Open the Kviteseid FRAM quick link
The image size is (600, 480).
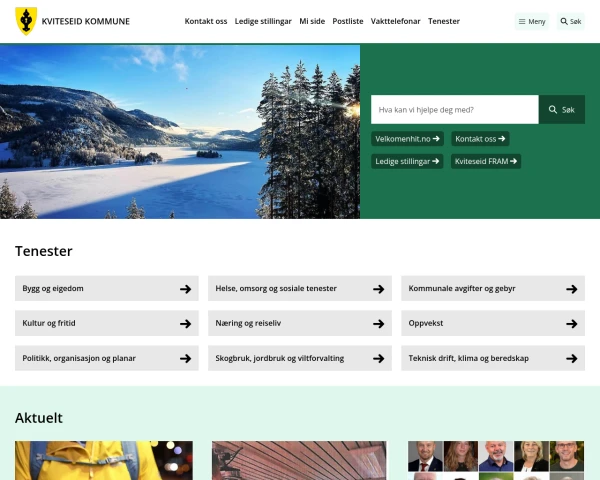click(487, 161)
